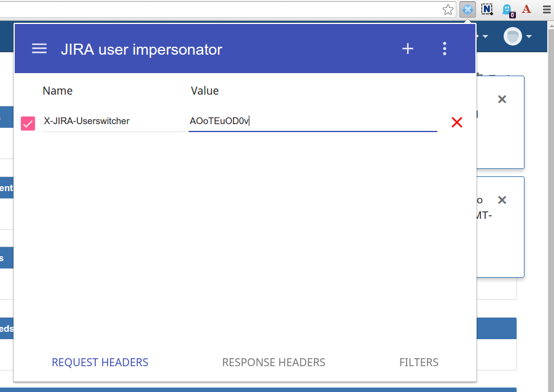Add a new header with the plus icon
Screen dimensions: 554x392
tap(408, 49)
